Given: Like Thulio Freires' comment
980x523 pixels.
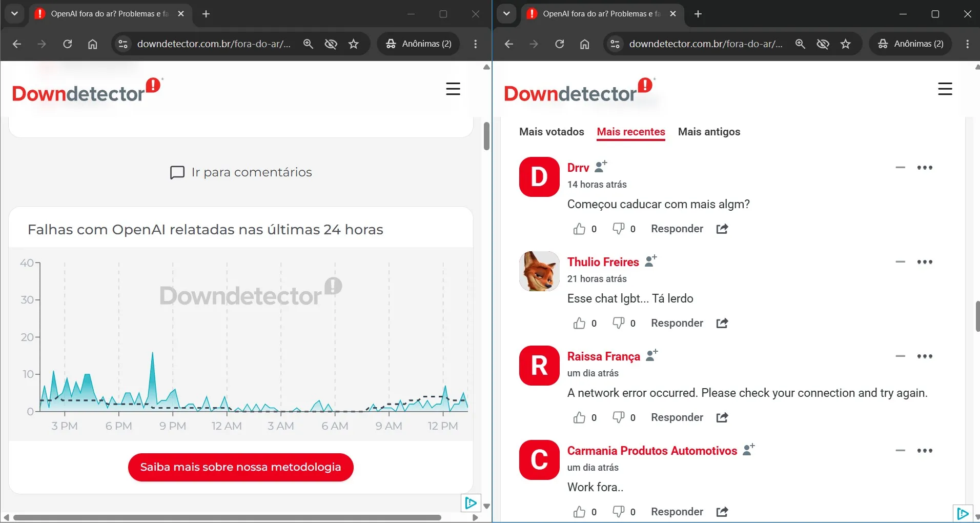Looking at the screenshot, I should pos(579,323).
